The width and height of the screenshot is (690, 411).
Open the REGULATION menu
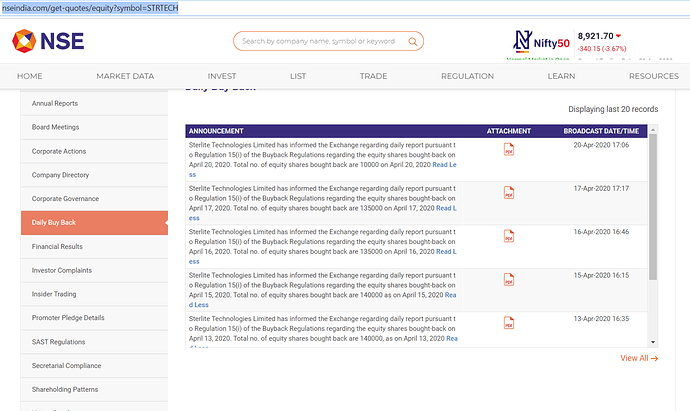pyautogui.click(x=467, y=76)
